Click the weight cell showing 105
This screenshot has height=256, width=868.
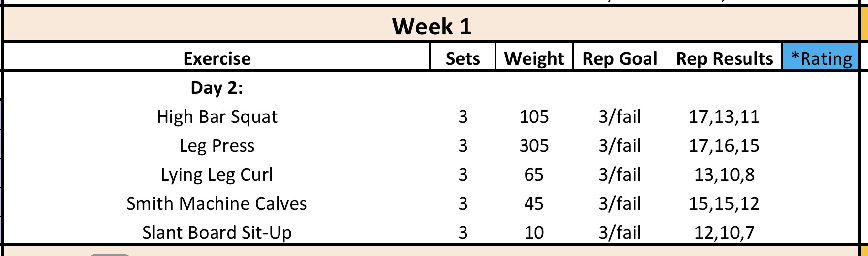[x=534, y=116]
